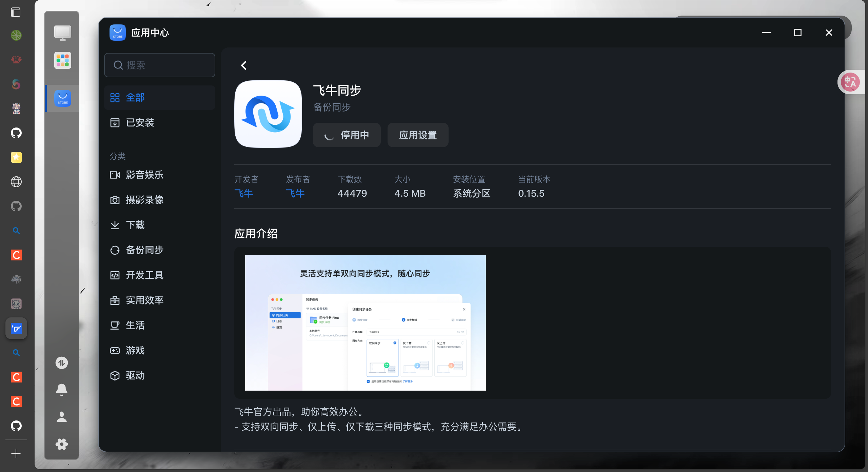Click the pink robot face icon in the left strip
The height and width of the screenshot is (472, 868).
coord(16,304)
